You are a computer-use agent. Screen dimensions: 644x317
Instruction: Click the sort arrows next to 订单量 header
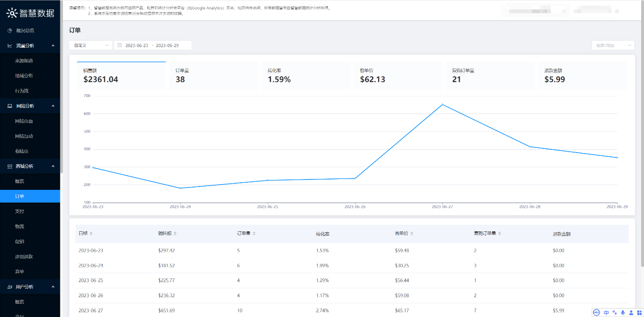pos(255,234)
